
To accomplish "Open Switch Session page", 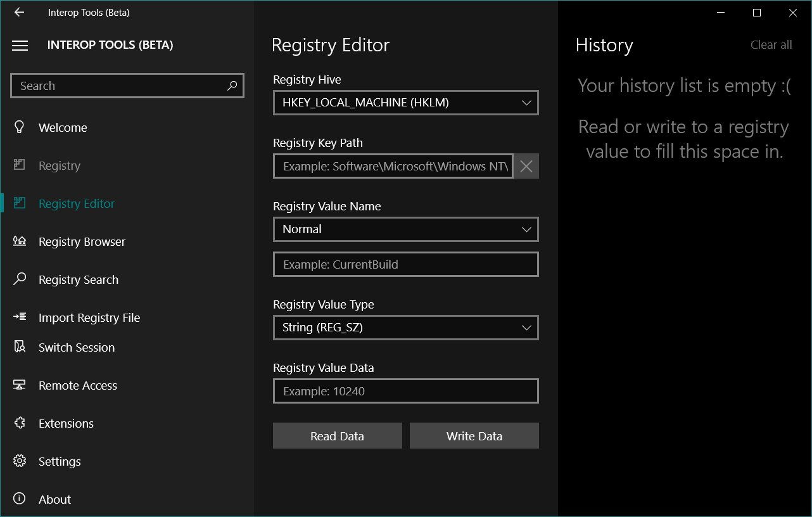I will tap(127, 347).
